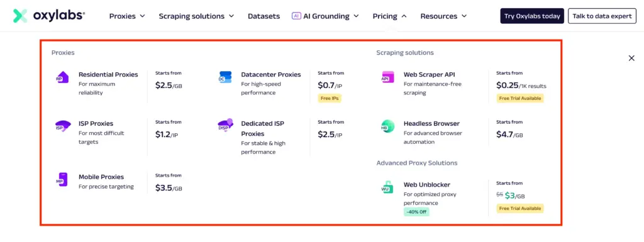Click the Proxies section heading in panel
Image resolution: width=644 pixels, height=242 pixels.
coord(63,53)
